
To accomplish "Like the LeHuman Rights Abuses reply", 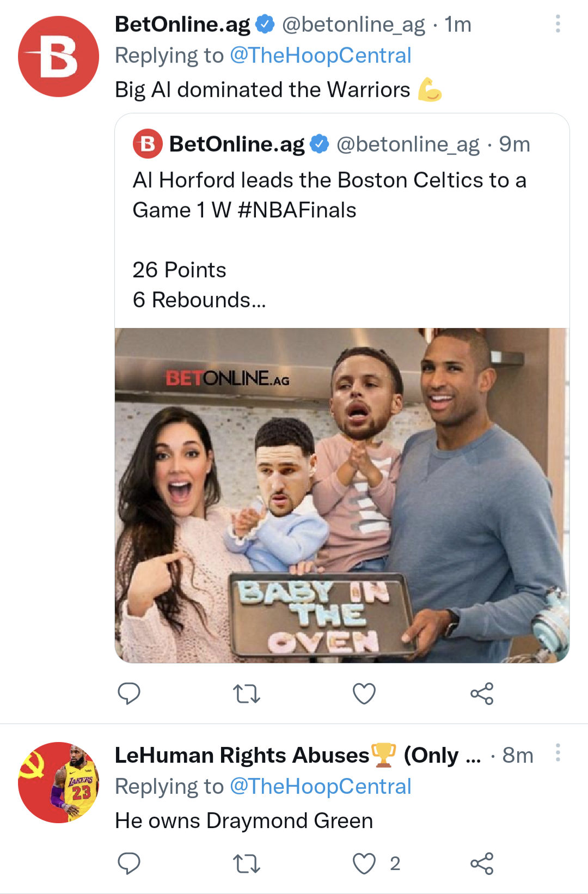I will 363,863.
